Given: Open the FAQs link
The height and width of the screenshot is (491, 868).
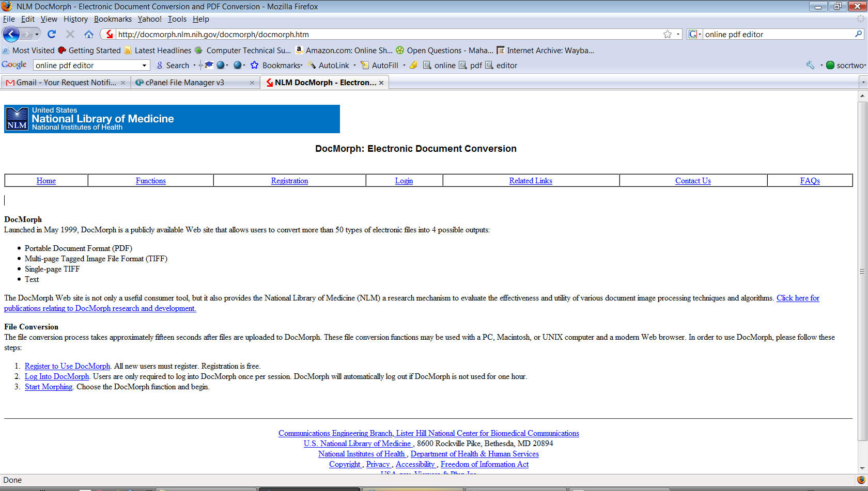Looking at the screenshot, I should [x=810, y=181].
